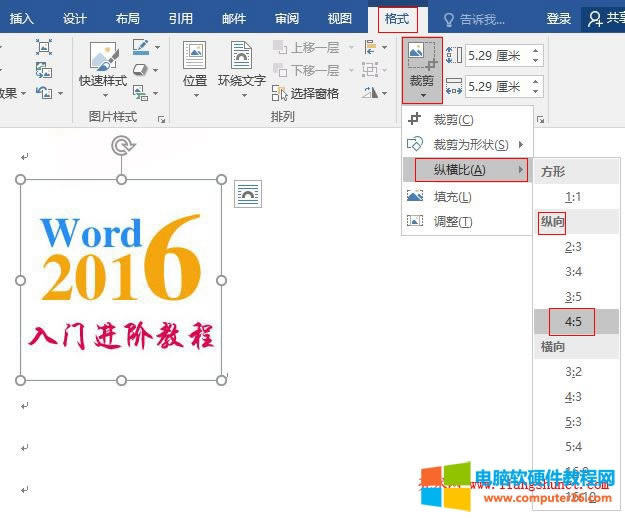
Task: Open the Insert ribbon tab
Action: (x=21, y=18)
